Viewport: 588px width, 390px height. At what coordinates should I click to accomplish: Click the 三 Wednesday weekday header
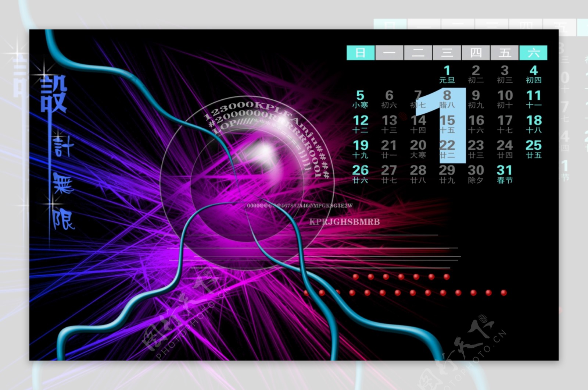(447, 53)
